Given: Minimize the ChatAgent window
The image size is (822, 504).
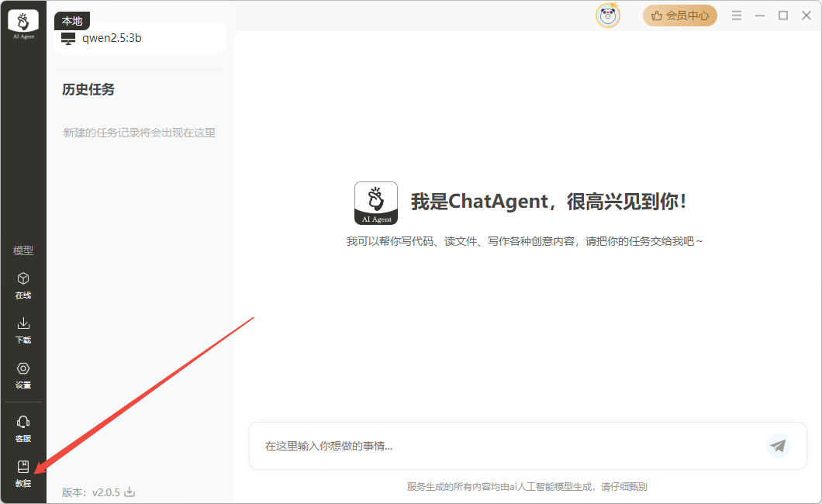Looking at the screenshot, I should pyautogui.click(x=760, y=16).
